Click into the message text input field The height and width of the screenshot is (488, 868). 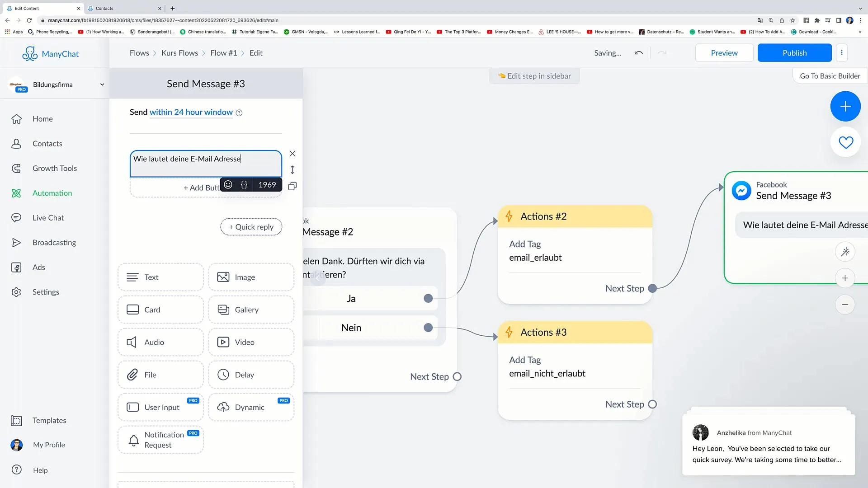coord(206,164)
